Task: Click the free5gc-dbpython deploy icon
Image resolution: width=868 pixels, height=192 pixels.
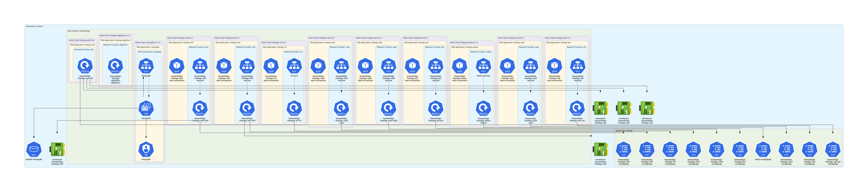Action: click(x=115, y=66)
